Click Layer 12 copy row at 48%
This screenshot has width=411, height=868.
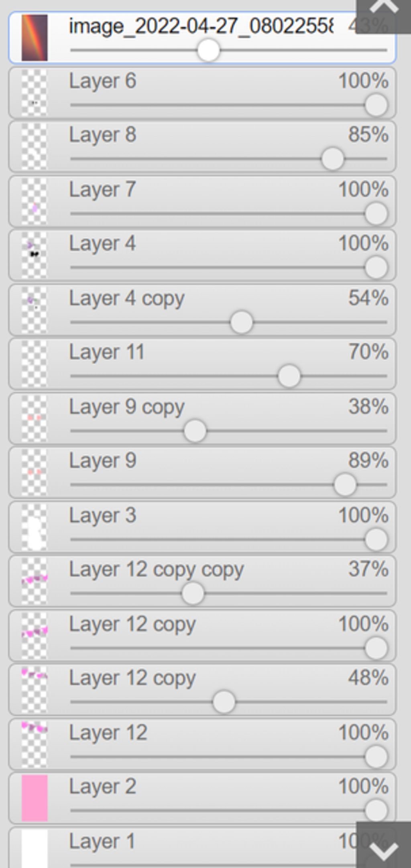(x=202, y=689)
